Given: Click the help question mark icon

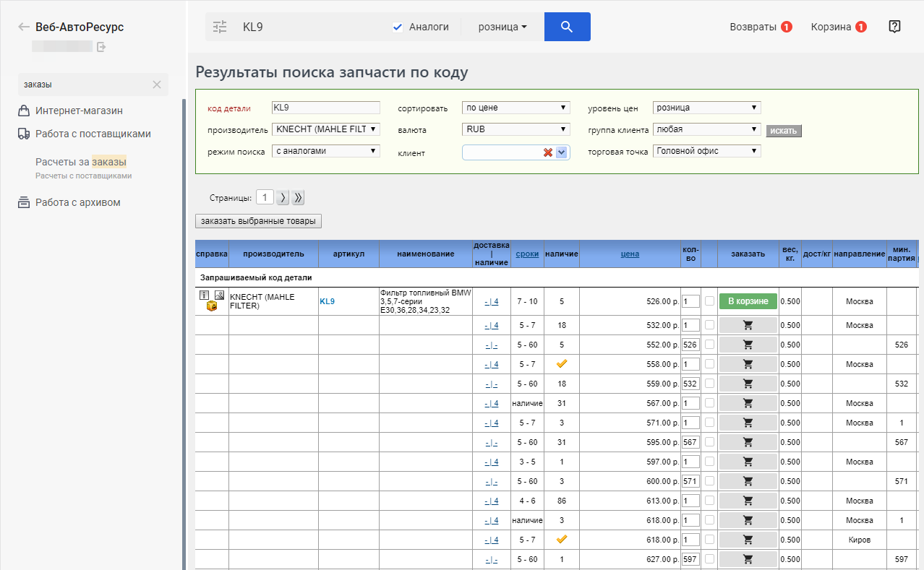Looking at the screenshot, I should click(x=894, y=27).
